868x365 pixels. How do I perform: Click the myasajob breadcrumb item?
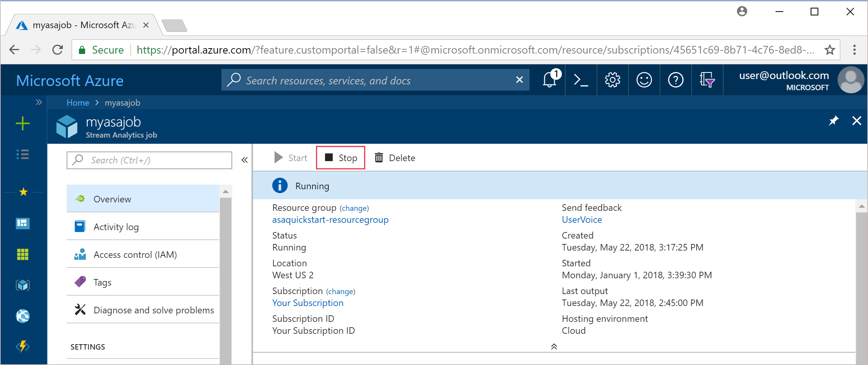[122, 103]
